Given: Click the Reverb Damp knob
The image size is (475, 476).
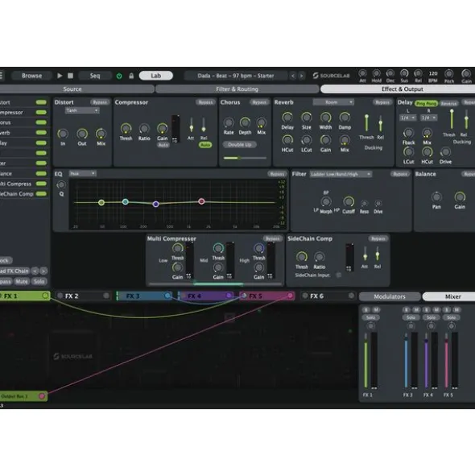Looking at the screenshot, I should [x=345, y=117].
